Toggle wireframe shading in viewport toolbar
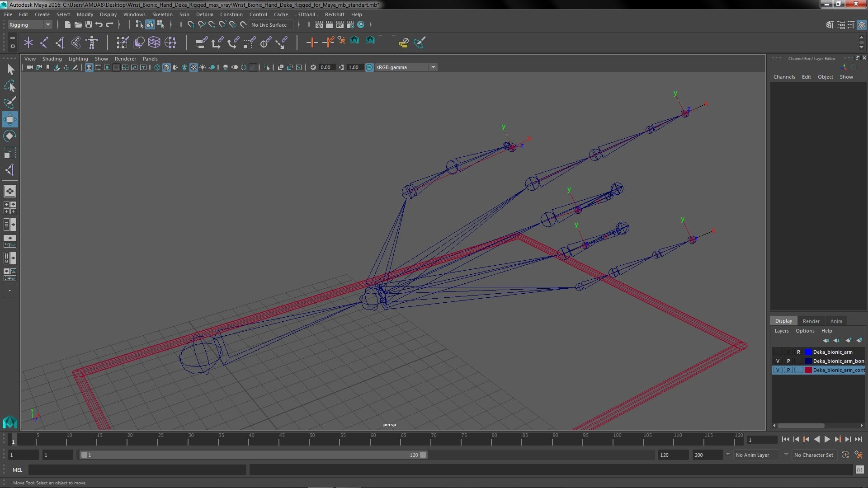 [157, 67]
